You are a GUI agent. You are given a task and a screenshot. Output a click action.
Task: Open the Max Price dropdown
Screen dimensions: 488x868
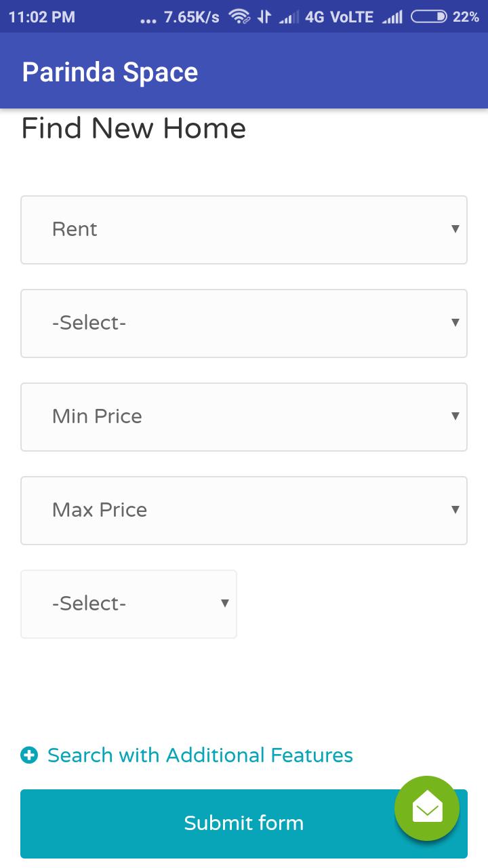(244, 511)
